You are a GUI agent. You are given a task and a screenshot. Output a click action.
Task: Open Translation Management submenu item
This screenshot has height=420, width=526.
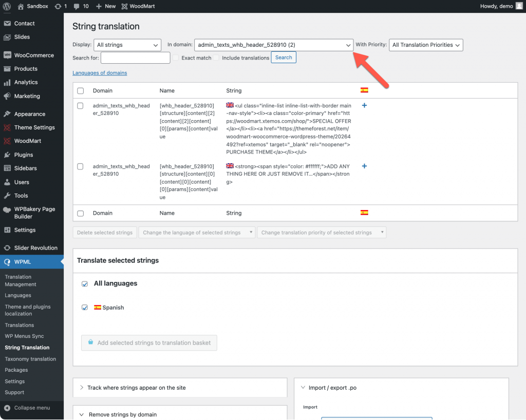tap(21, 280)
